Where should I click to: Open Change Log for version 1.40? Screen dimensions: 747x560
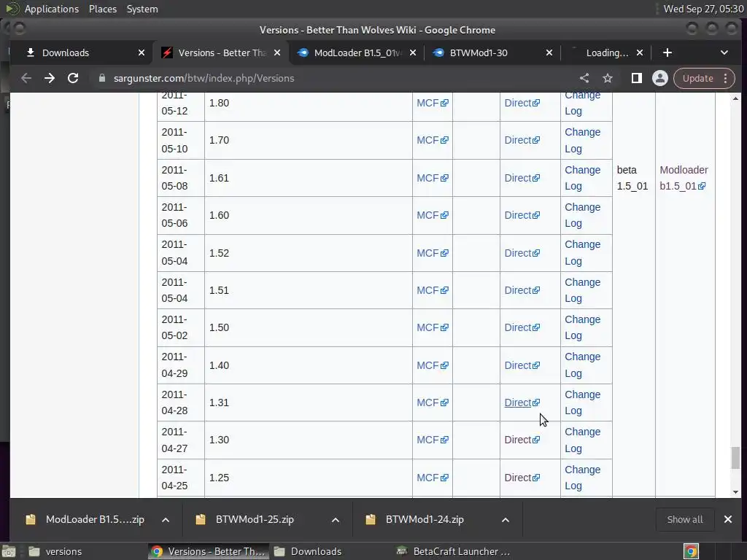582,365
